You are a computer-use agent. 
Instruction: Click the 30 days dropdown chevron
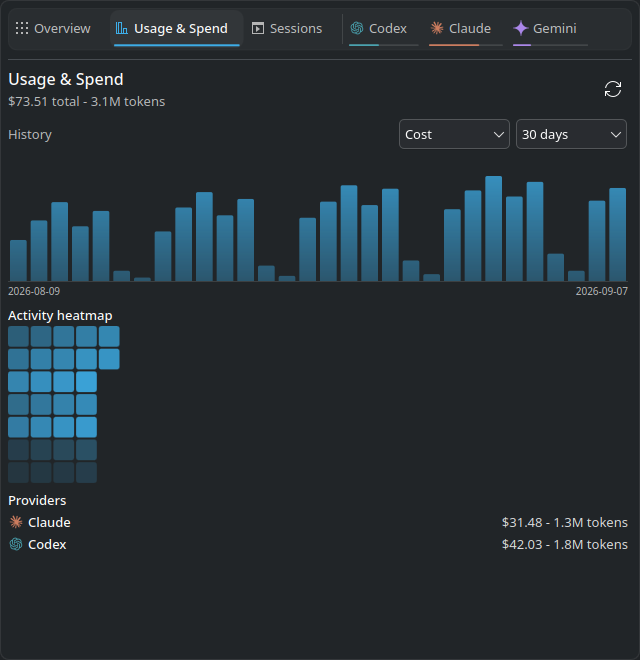click(x=616, y=135)
